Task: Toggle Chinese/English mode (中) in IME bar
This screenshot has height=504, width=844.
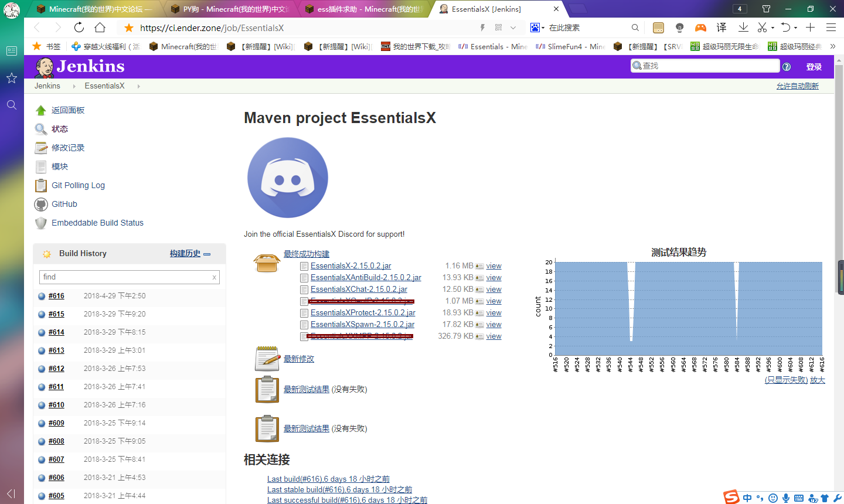Action: click(x=747, y=498)
